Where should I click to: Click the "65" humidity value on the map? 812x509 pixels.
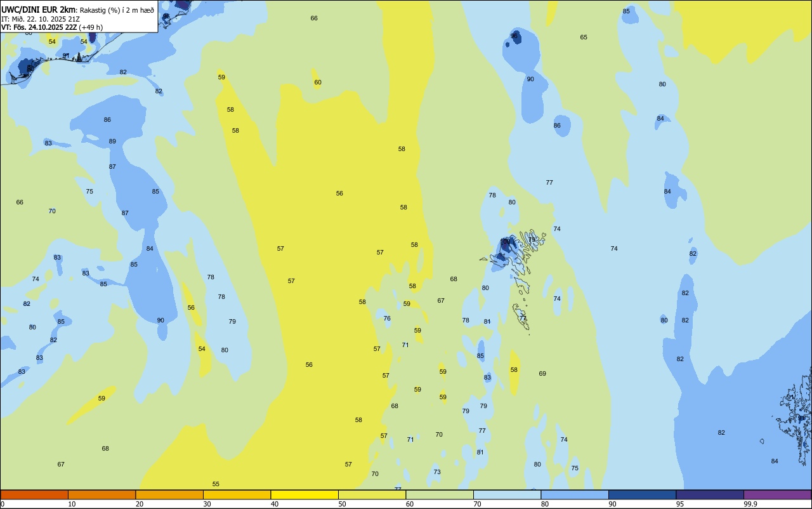click(584, 37)
